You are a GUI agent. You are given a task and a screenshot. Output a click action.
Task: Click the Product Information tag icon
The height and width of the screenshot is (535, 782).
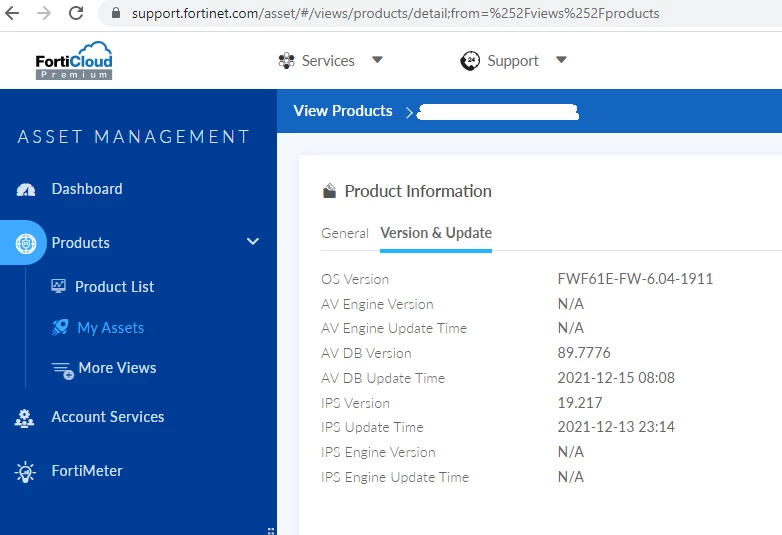[329, 191]
